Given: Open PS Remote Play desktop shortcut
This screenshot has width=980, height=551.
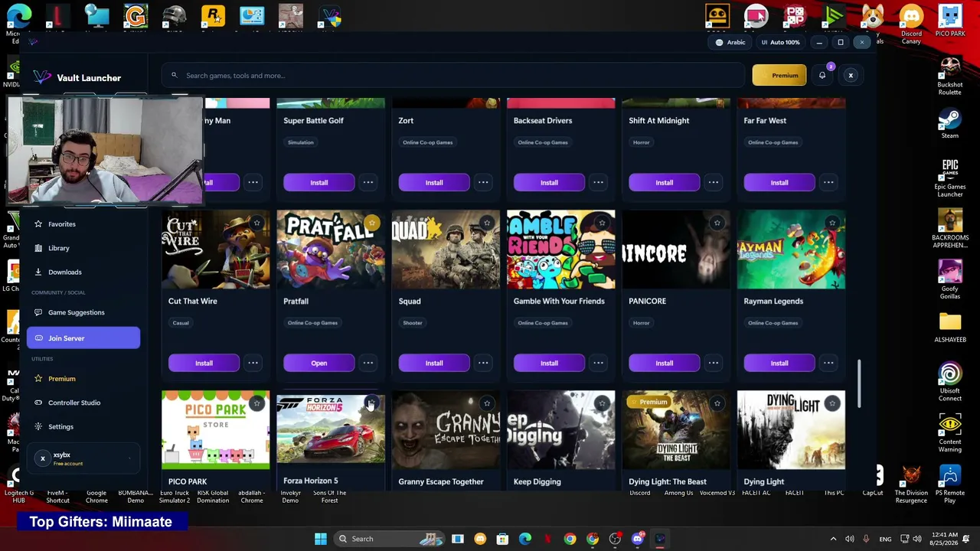Looking at the screenshot, I should [x=949, y=484].
